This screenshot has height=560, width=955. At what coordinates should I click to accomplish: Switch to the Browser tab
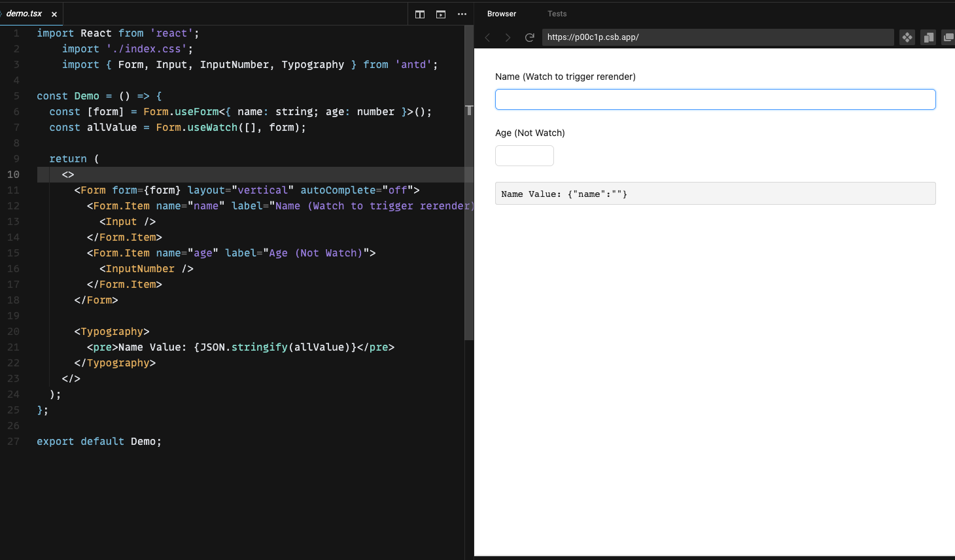point(501,14)
